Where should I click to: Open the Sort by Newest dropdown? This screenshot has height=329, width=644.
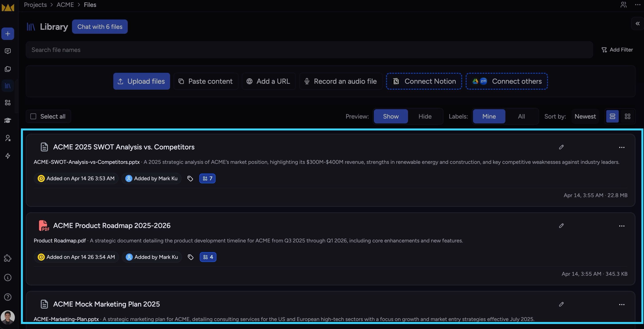pos(585,116)
